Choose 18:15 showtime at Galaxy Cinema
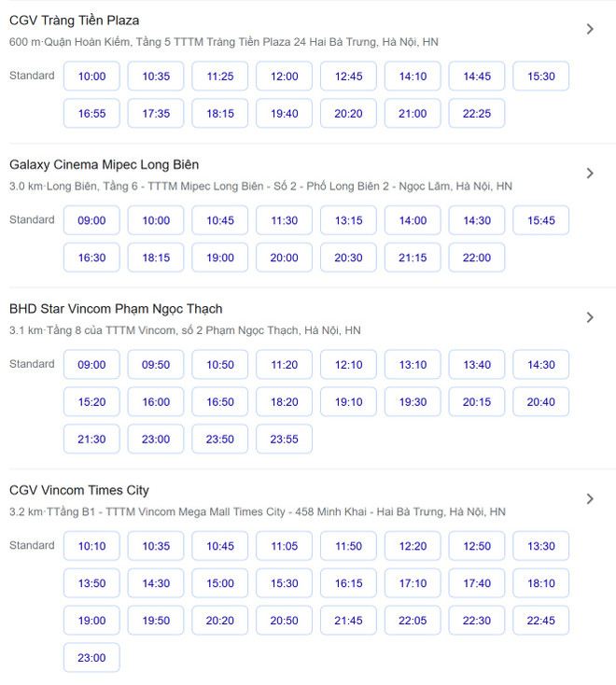The width and height of the screenshot is (616, 685). click(156, 259)
